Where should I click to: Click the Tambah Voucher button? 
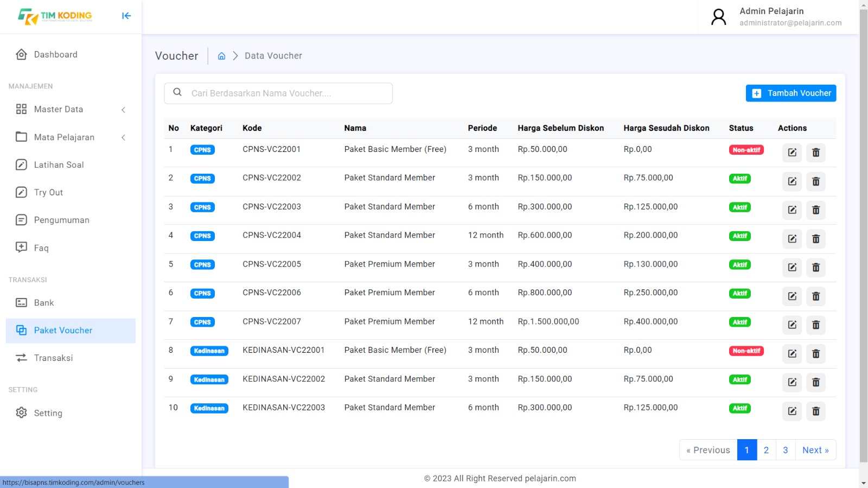pos(791,93)
